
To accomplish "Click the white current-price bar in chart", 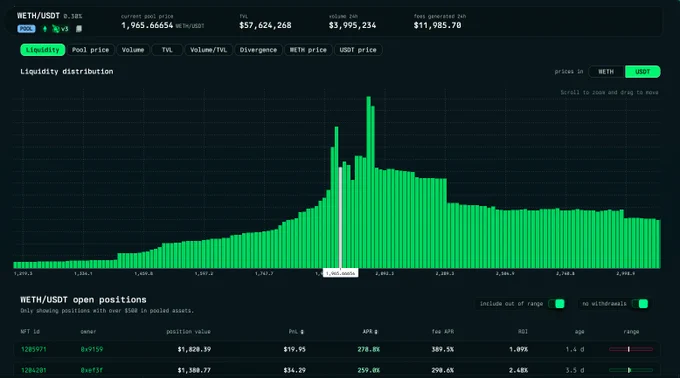I will pyautogui.click(x=340, y=218).
